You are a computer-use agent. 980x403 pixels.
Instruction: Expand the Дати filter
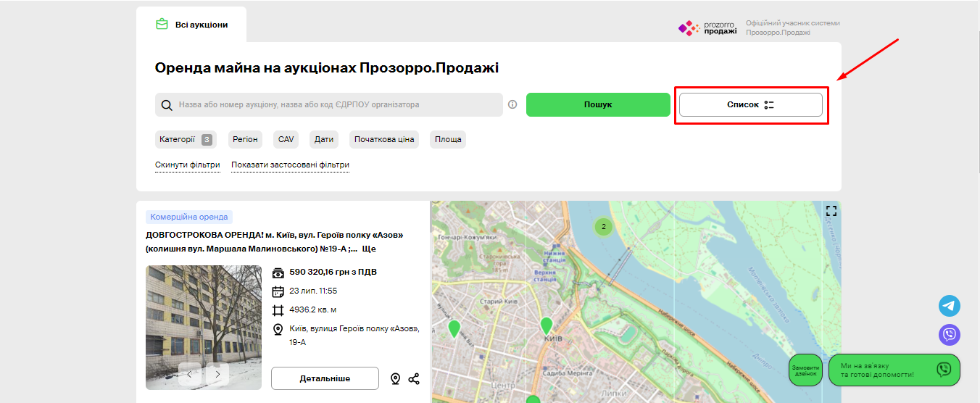click(323, 139)
